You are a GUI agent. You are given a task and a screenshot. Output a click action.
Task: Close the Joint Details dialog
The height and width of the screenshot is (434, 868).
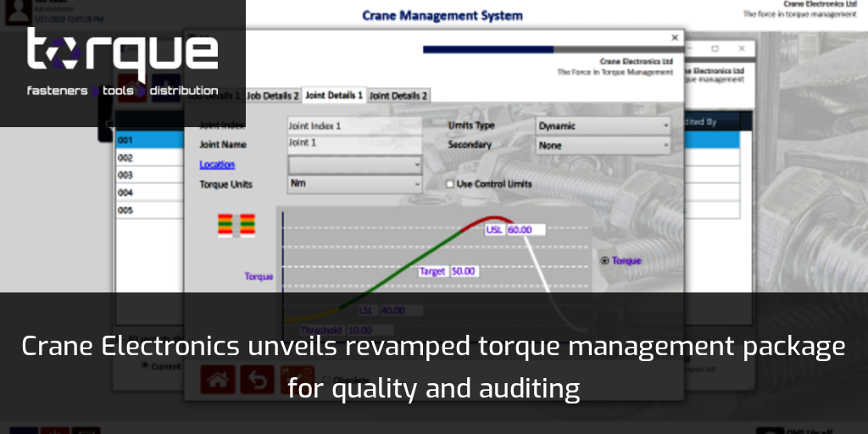click(x=675, y=38)
